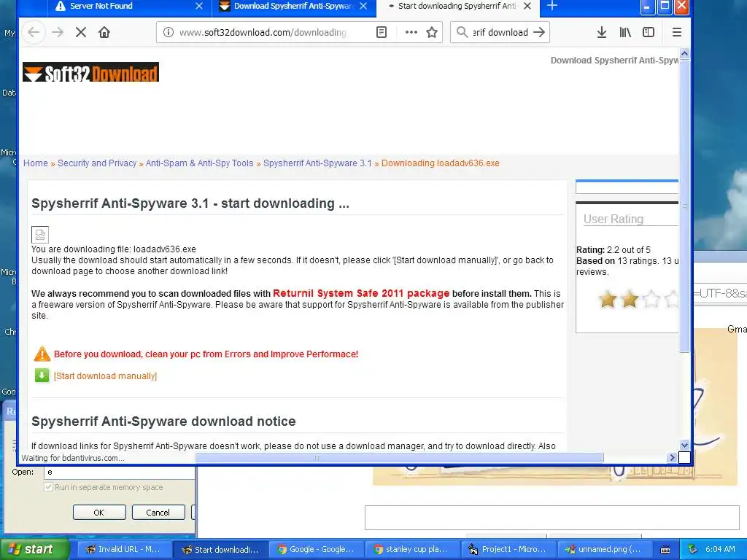Open Anti-Spam & Anti-Spy Tools breadcrumb
747x560 pixels.
(x=200, y=163)
